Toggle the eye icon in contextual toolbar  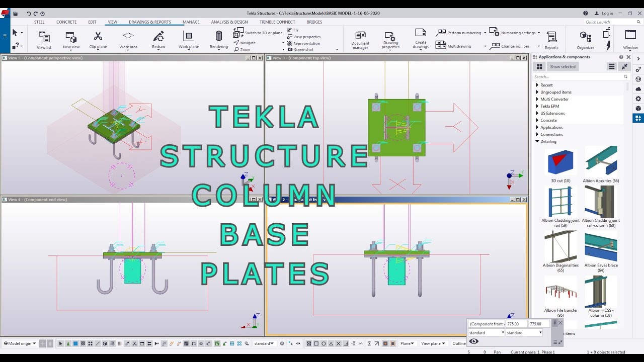point(474,341)
